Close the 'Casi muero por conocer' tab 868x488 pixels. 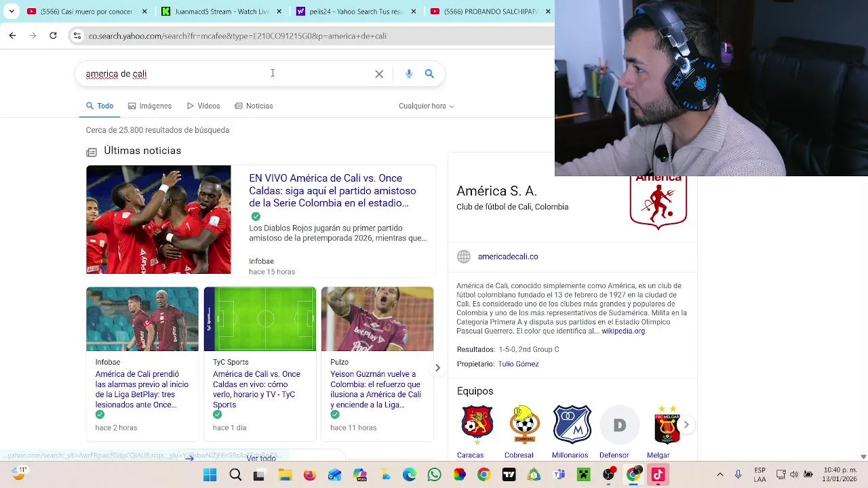(144, 12)
